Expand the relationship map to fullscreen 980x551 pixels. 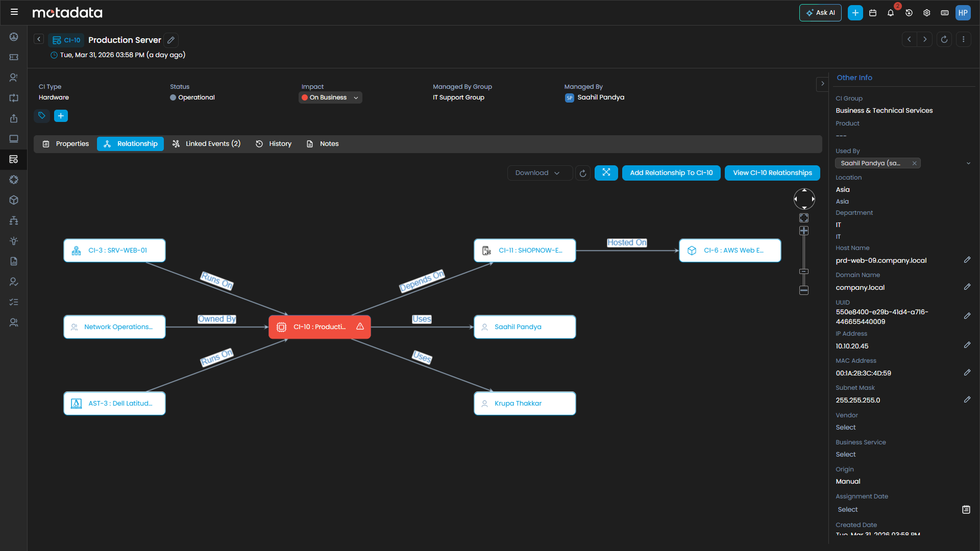tap(606, 173)
